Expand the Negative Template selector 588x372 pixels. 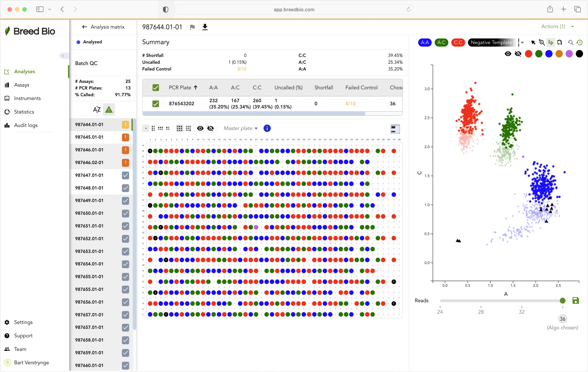point(522,42)
